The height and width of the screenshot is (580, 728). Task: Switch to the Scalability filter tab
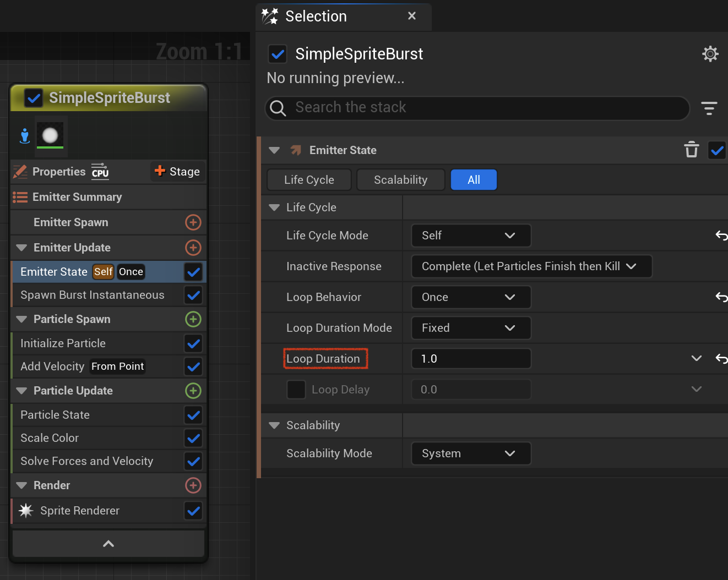400,180
